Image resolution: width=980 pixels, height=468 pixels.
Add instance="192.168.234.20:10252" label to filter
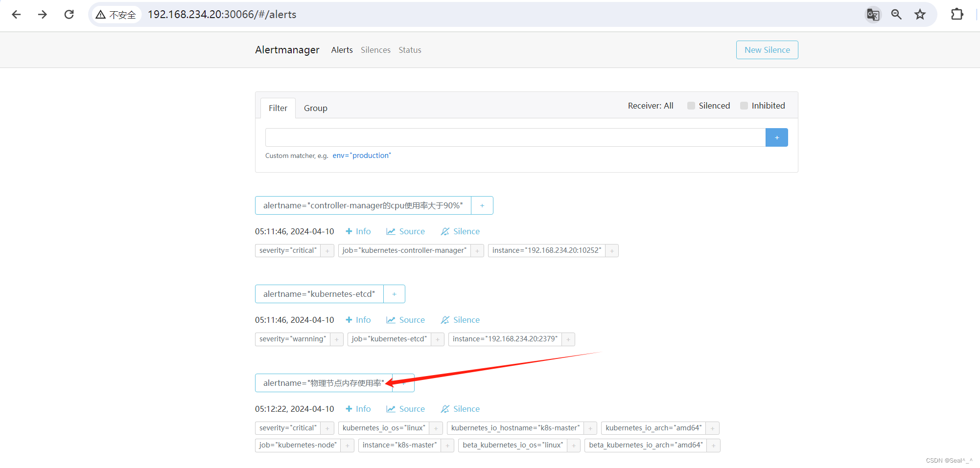[612, 250]
